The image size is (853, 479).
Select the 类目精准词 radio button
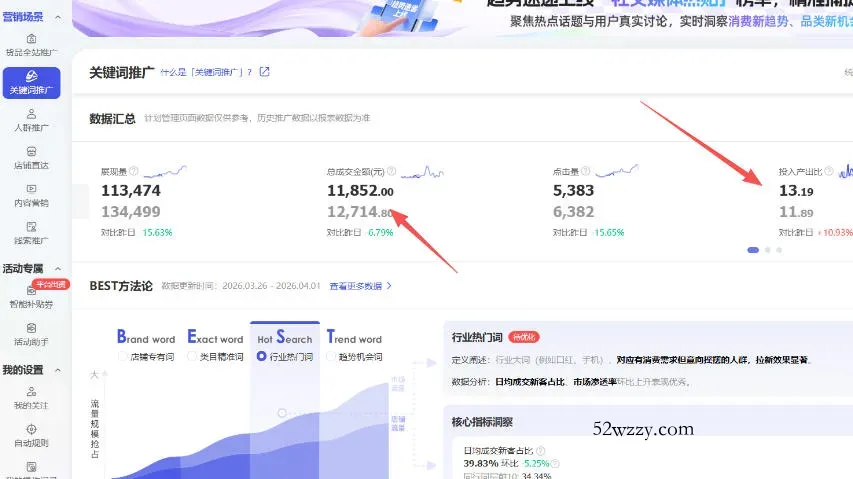(x=191, y=357)
